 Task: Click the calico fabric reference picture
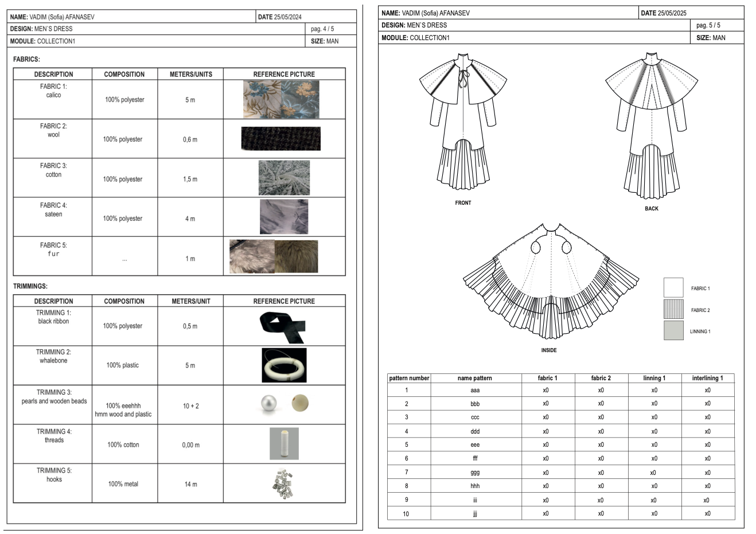click(x=281, y=99)
